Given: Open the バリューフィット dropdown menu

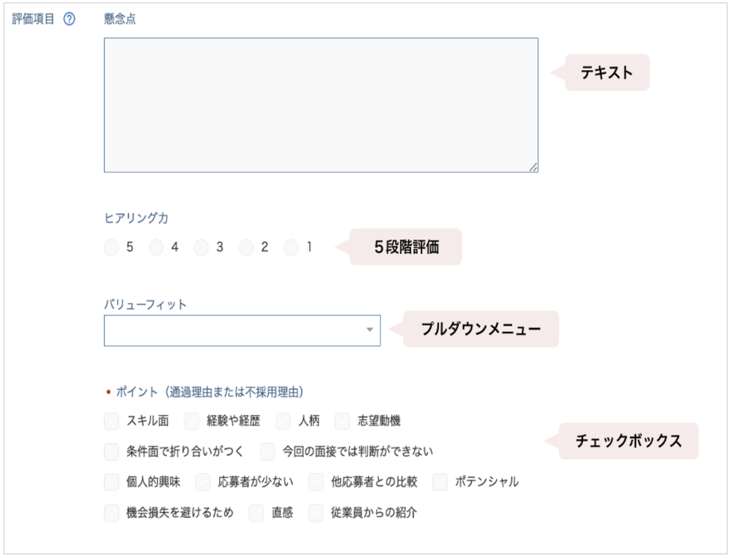Looking at the screenshot, I should click(x=242, y=331).
